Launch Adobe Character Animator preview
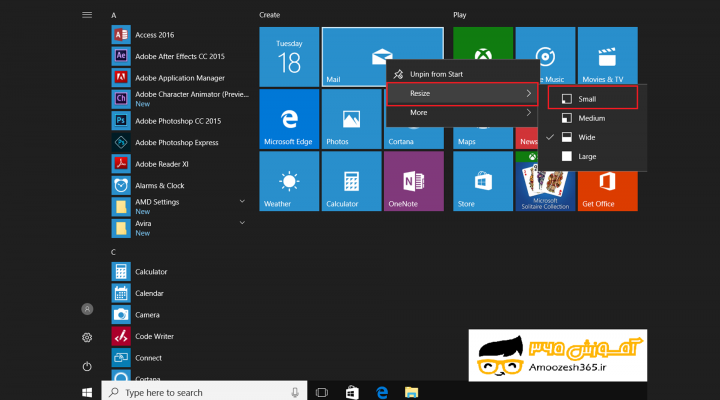Screen dimensions: 720x400 [179, 99]
